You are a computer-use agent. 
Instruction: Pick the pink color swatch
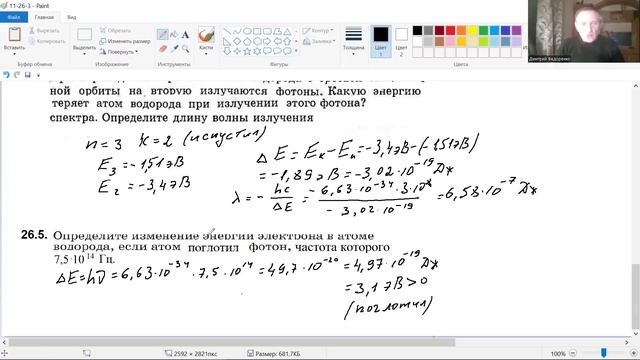click(x=450, y=41)
